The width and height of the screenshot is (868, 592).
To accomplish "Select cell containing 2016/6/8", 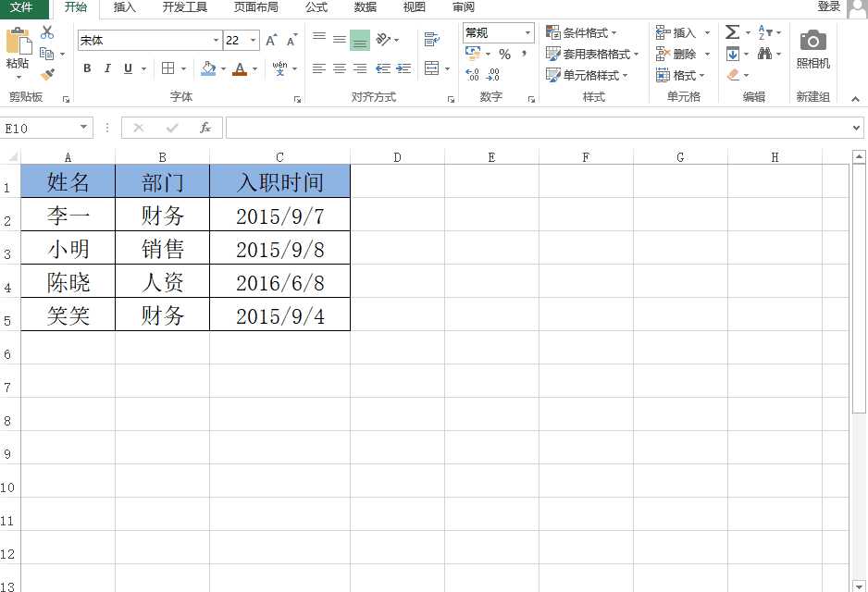I will (280, 281).
